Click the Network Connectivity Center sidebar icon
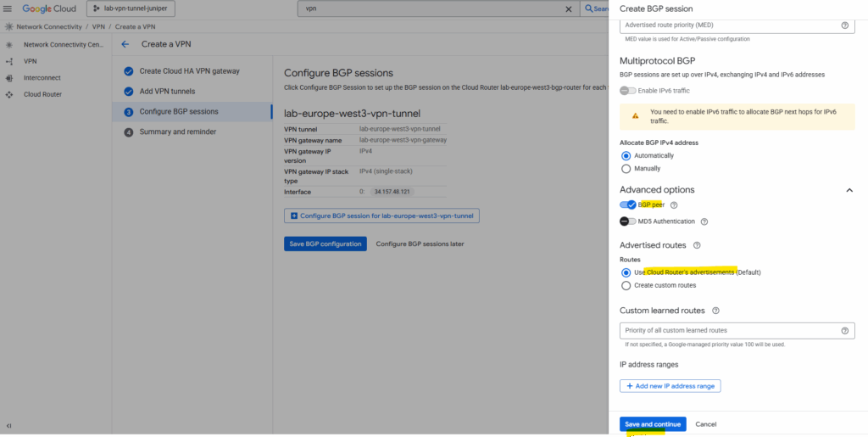 click(8, 45)
